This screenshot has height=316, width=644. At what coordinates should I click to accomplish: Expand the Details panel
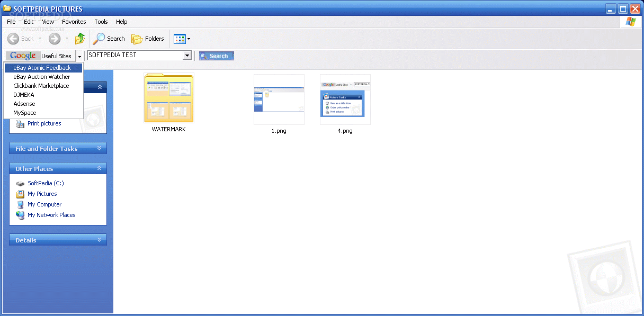58,240
